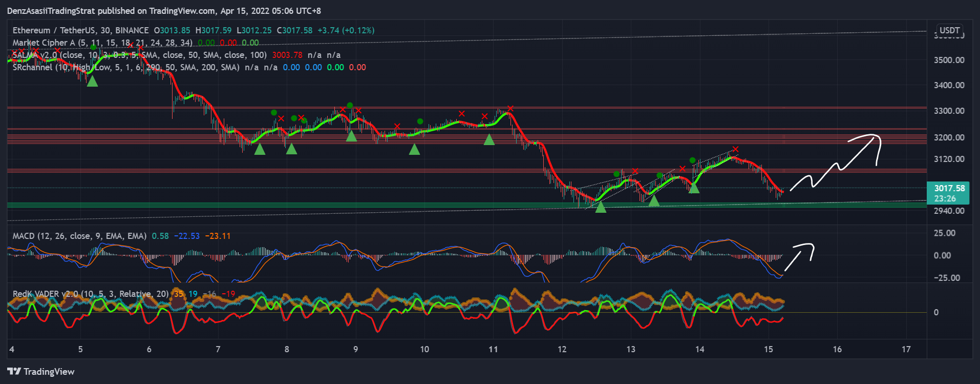Select the SALMA v2.0 indicator legend
The image size is (980, 384).
[x=140, y=55]
